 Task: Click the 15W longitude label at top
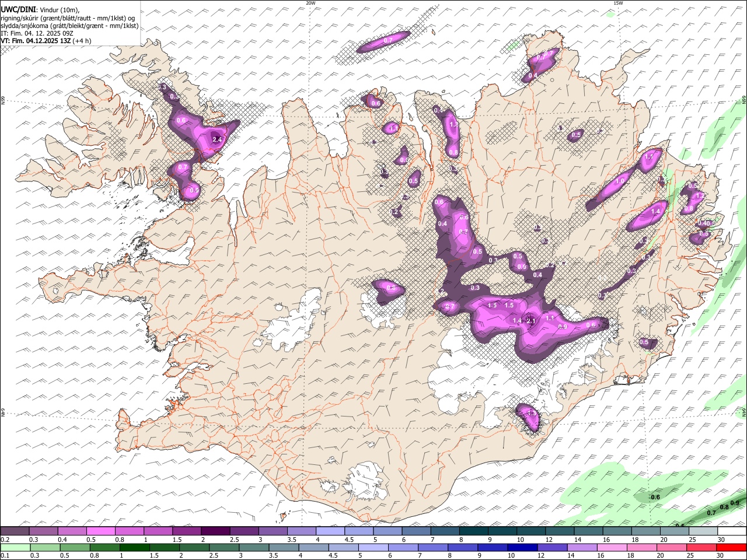[618, 3]
